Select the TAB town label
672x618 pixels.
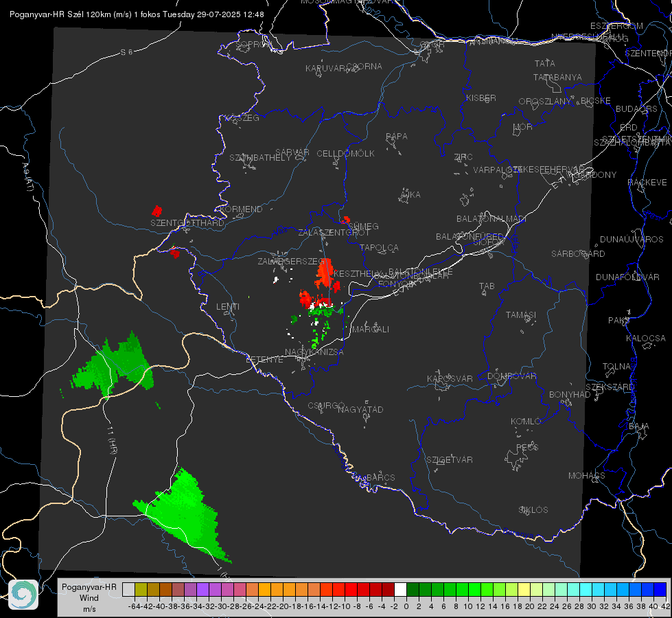click(x=487, y=286)
